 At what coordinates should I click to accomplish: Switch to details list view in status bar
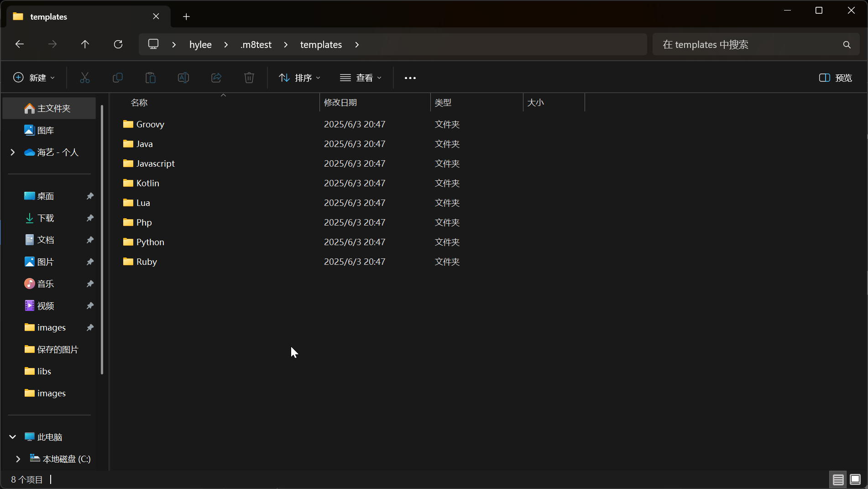point(838,479)
